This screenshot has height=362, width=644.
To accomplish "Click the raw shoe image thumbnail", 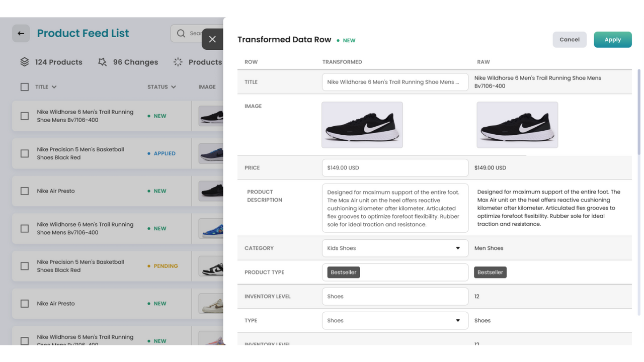I will tap(517, 125).
